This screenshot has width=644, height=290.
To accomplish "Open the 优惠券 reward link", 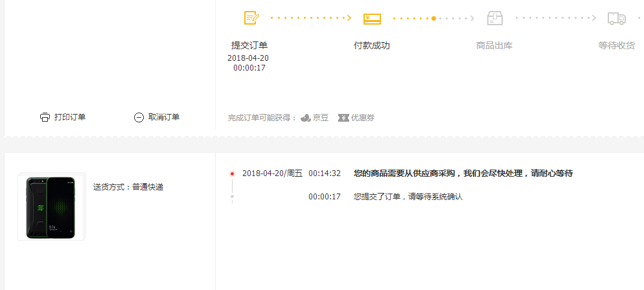I will click(363, 118).
